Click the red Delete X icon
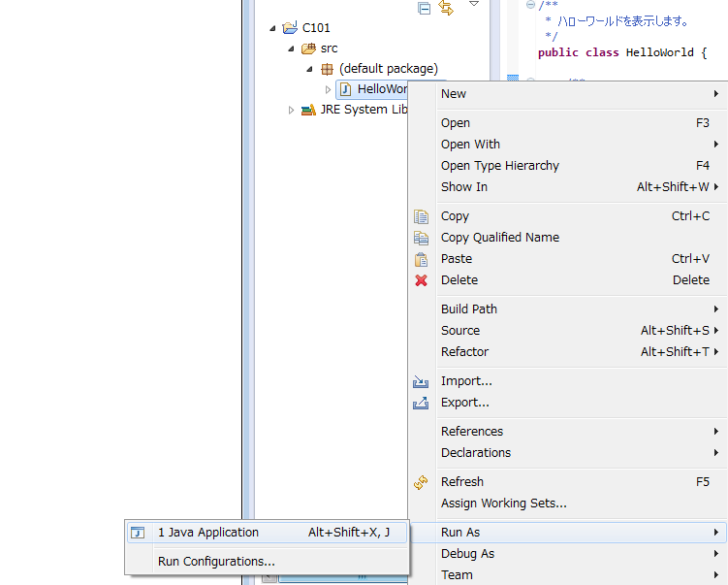This screenshot has width=728, height=585. (421, 280)
